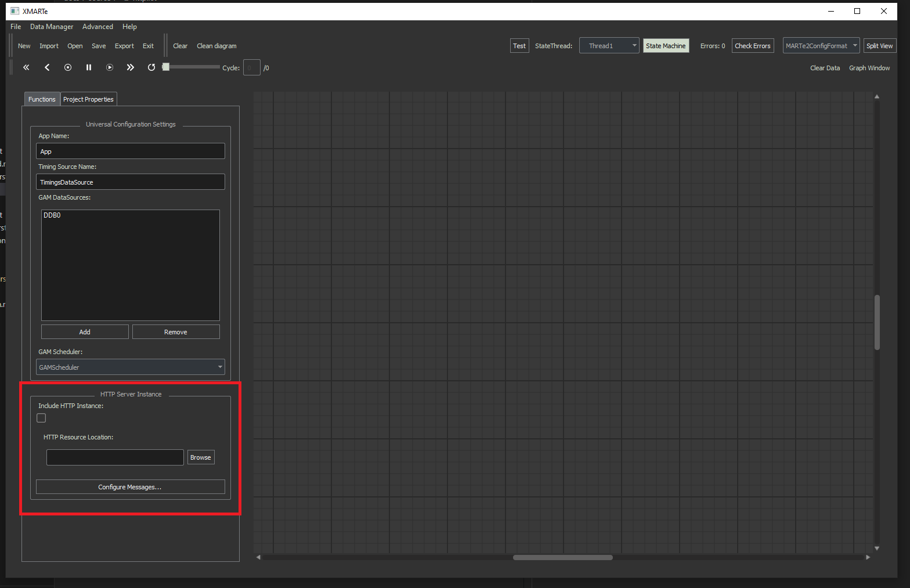The image size is (910, 588).
Task: Enable the Include HTTP Instance checkbox
Action: 41,418
